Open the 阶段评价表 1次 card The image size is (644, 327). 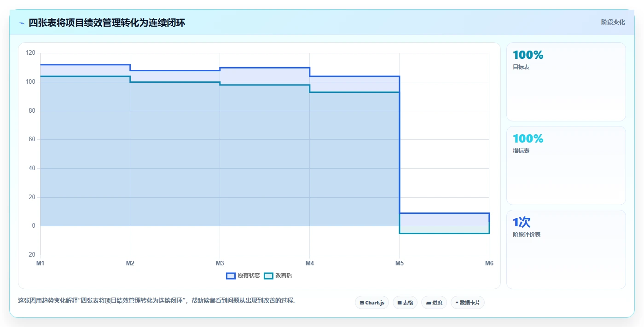[x=566, y=249]
